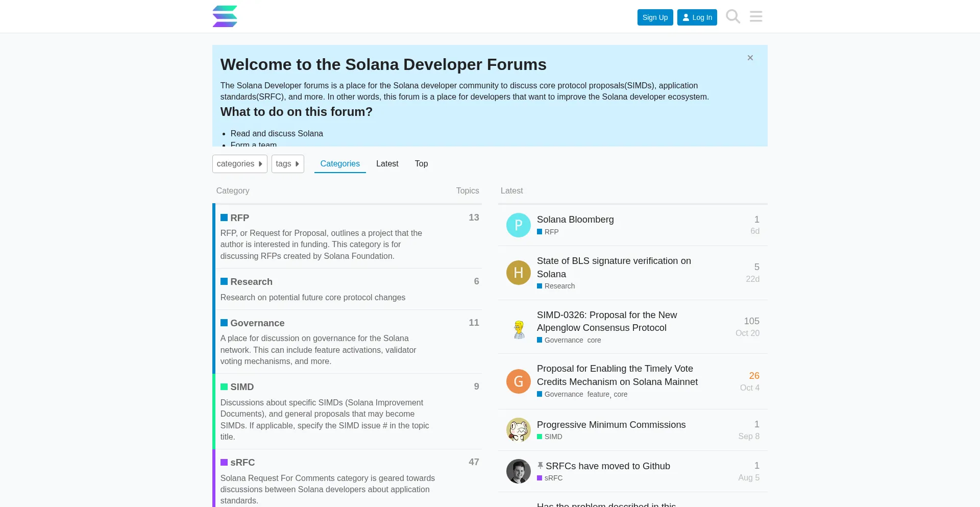980x507 pixels.
Task: Switch to the Top tab
Action: click(x=421, y=164)
